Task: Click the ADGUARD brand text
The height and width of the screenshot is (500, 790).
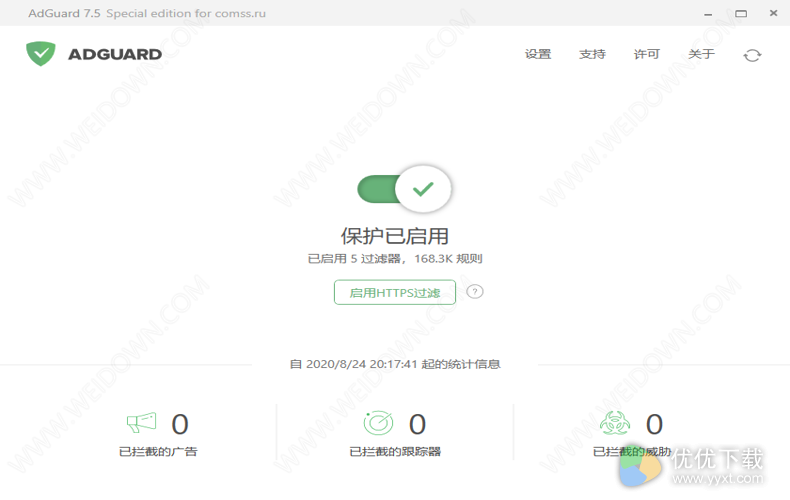Action: [x=115, y=54]
